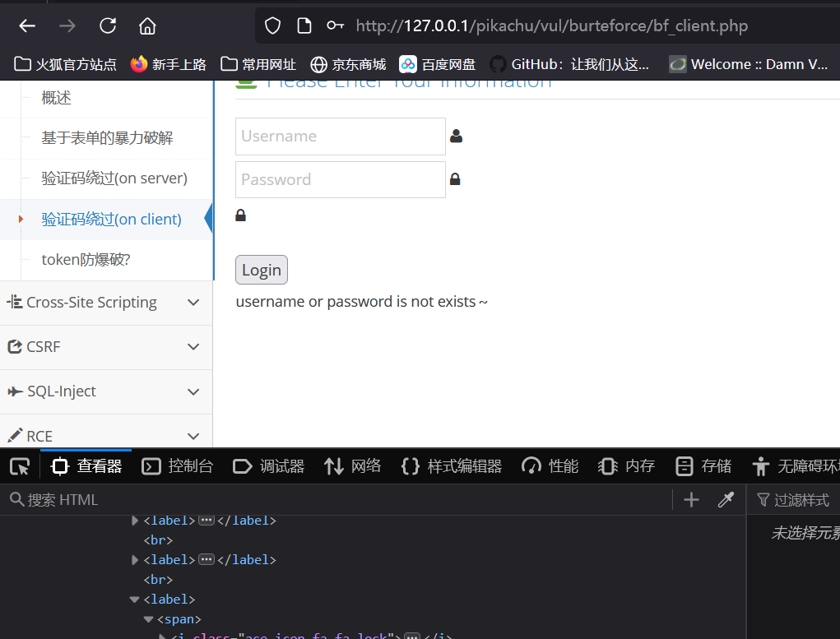Open the token防爆破? sidebar item
This screenshot has width=840, height=639.
[x=86, y=260]
